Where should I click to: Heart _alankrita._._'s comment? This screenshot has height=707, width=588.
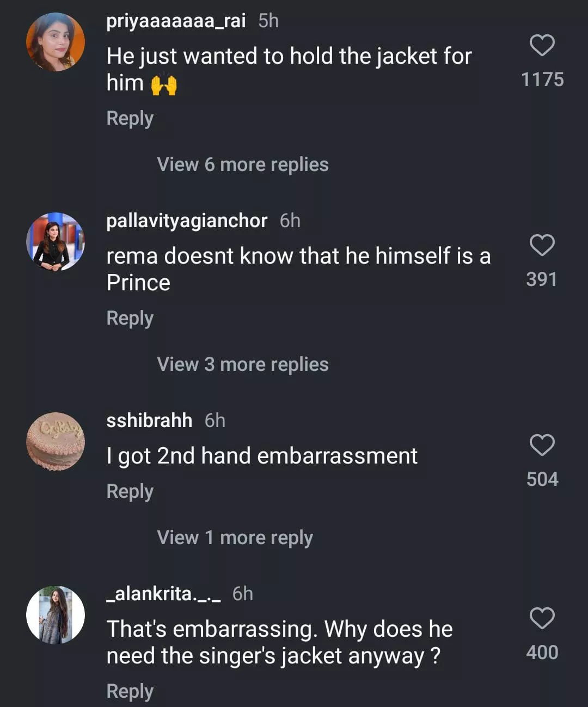[542, 618]
